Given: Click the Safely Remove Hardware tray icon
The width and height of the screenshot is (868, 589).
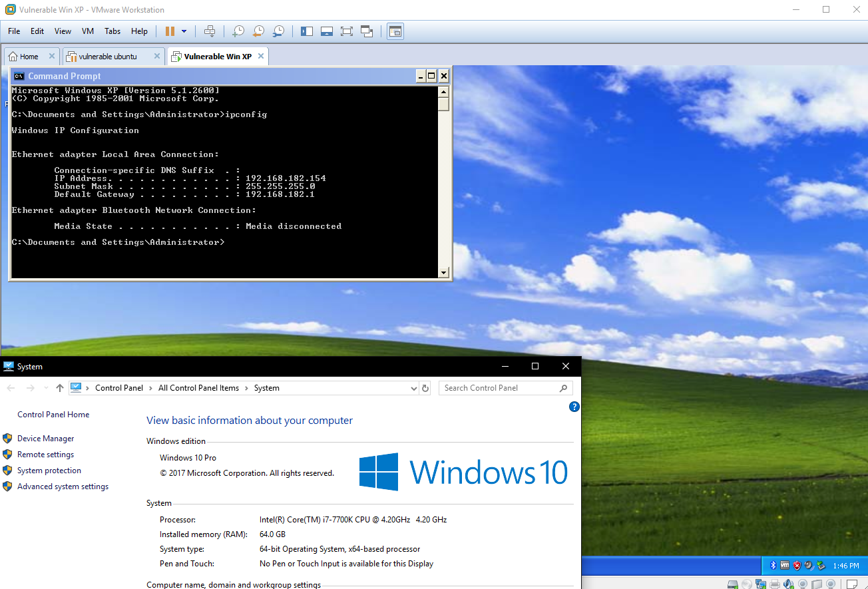Looking at the screenshot, I should [x=821, y=565].
